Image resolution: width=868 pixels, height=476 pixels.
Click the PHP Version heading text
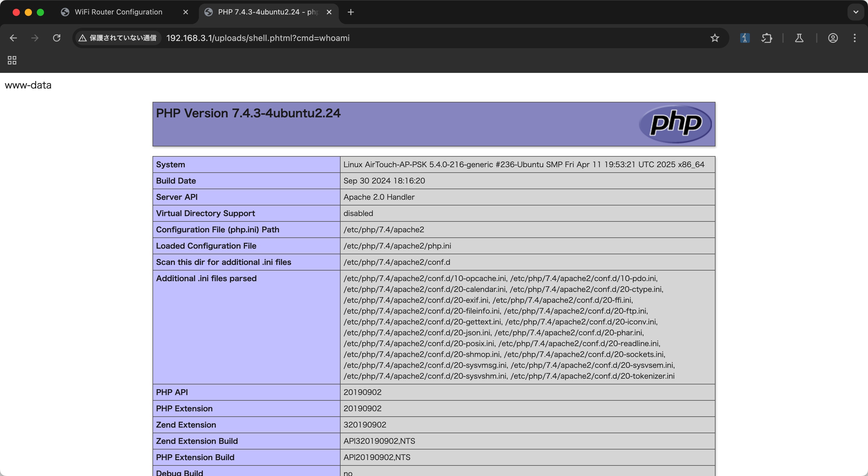tap(248, 113)
